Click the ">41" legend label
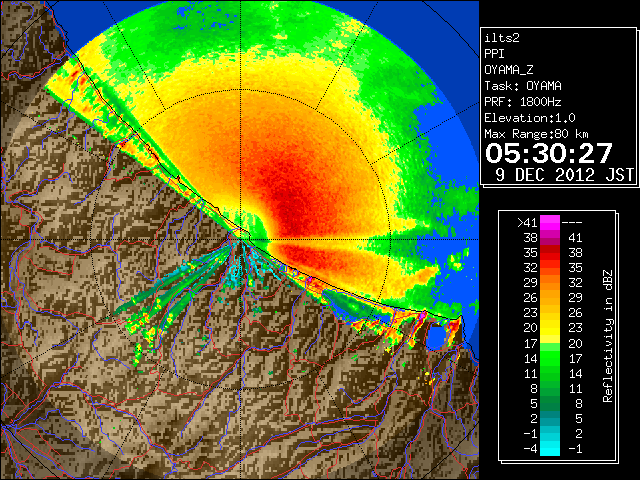Viewport: 640px width, 480px height. 527,223
